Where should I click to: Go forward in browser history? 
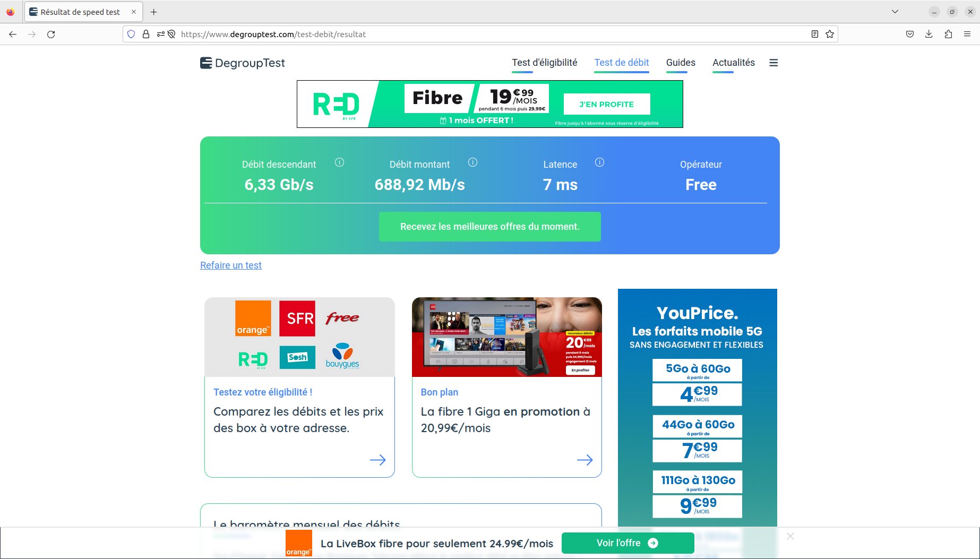click(x=32, y=34)
